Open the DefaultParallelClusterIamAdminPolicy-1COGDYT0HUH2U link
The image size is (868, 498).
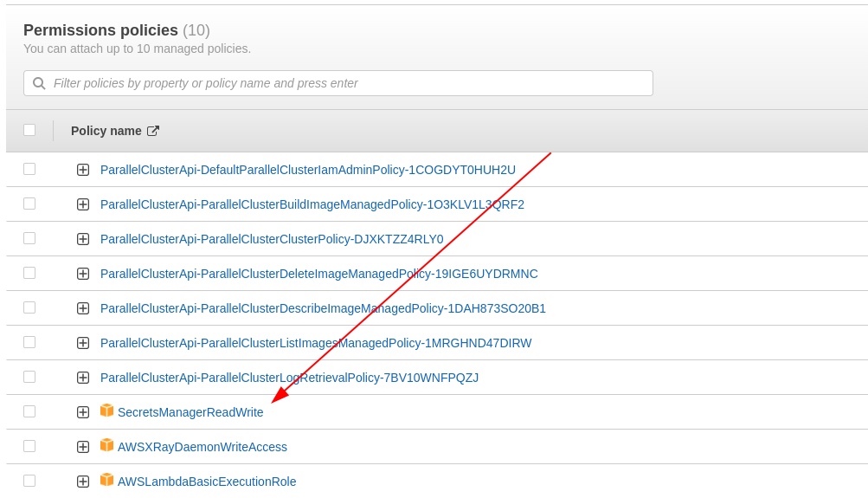pos(308,170)
